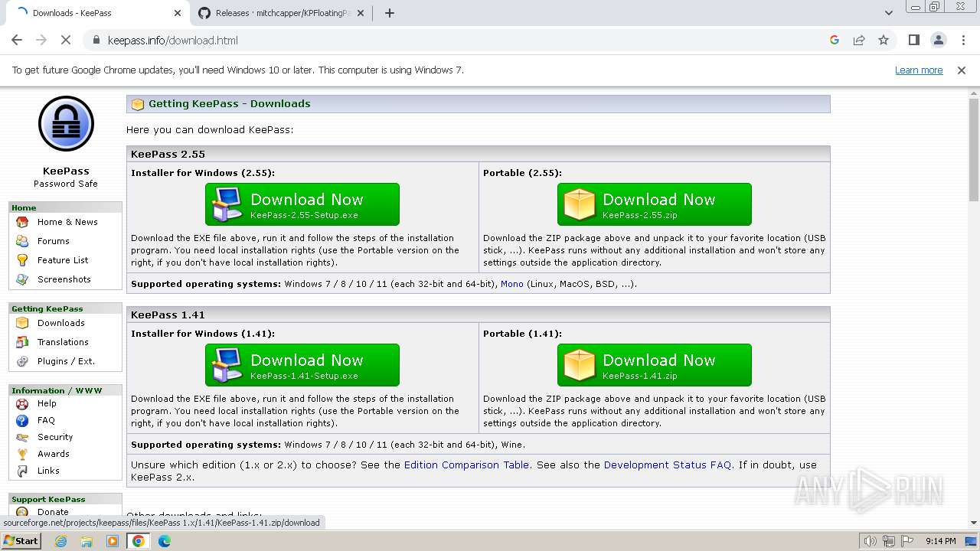Switch to the GitHub Releases tab

pos(279,13)
